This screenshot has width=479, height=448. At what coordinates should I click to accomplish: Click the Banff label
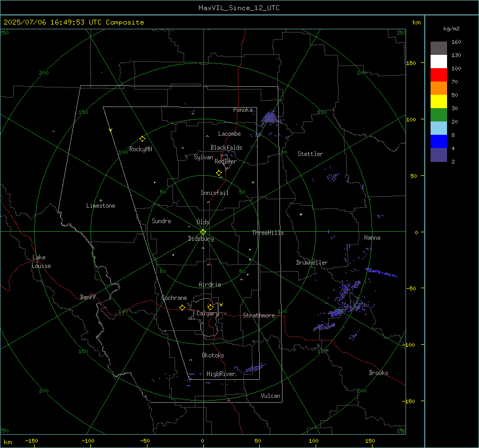tap(88, 297)
